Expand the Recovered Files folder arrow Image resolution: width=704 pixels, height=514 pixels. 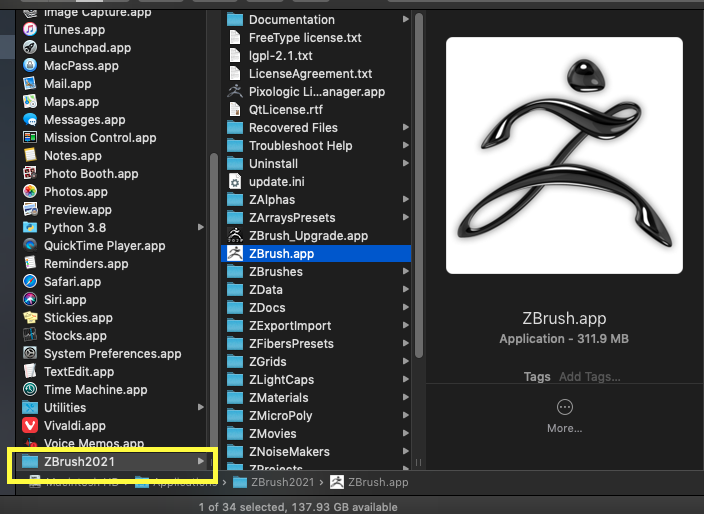point(405,127)
